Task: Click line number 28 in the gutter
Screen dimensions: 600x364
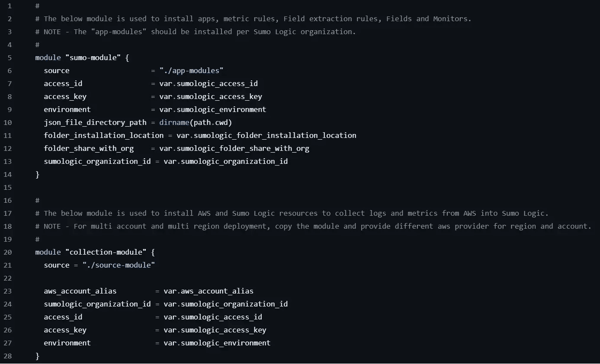Action: click(8, 356)
